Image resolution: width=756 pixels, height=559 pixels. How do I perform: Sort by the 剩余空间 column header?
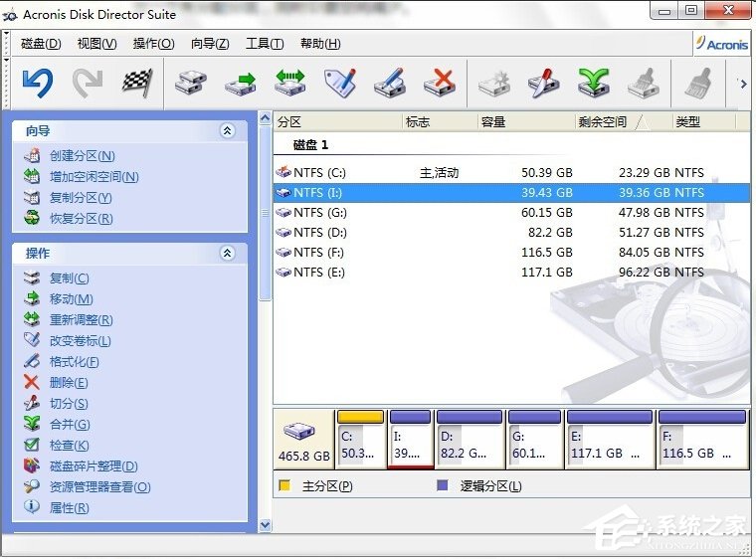pos(602,122)
